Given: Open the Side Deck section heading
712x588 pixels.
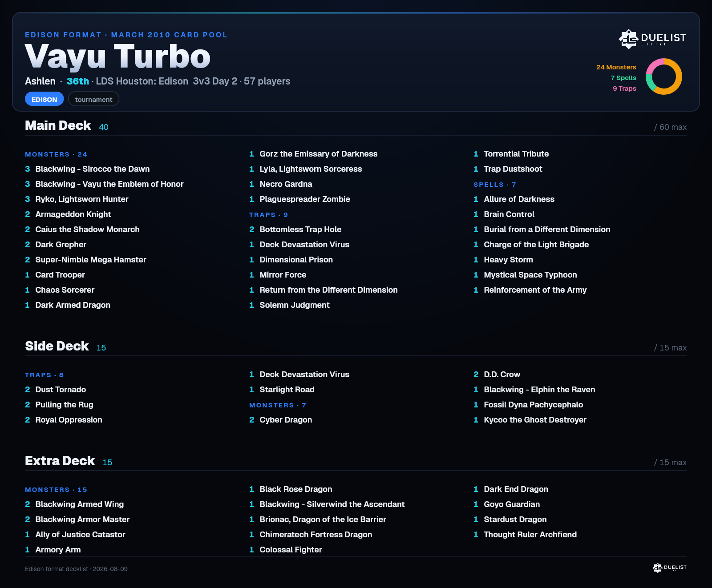Looking at the screenshot, I should pyautogui.click(x=57, y=346).
